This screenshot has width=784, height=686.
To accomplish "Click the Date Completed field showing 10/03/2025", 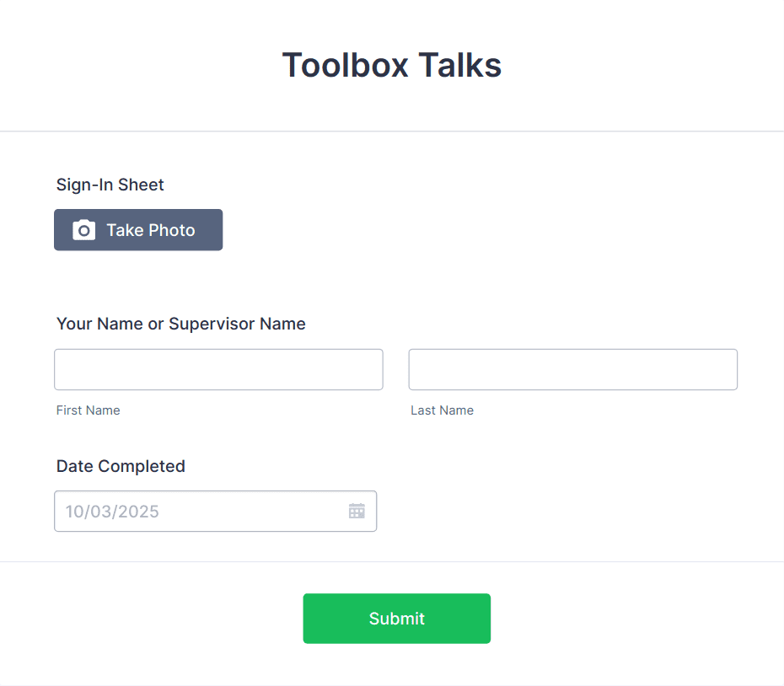I will point(194,511).
